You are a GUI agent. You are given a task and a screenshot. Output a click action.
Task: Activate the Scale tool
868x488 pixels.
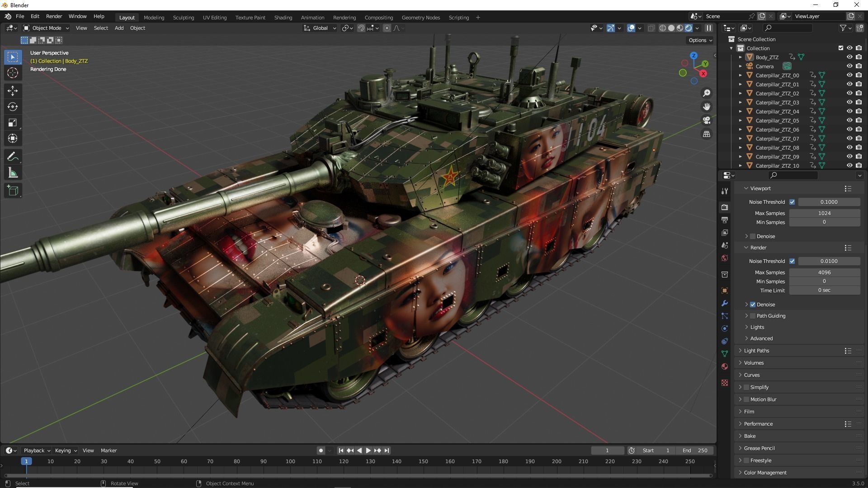click(x=13, y=122)
